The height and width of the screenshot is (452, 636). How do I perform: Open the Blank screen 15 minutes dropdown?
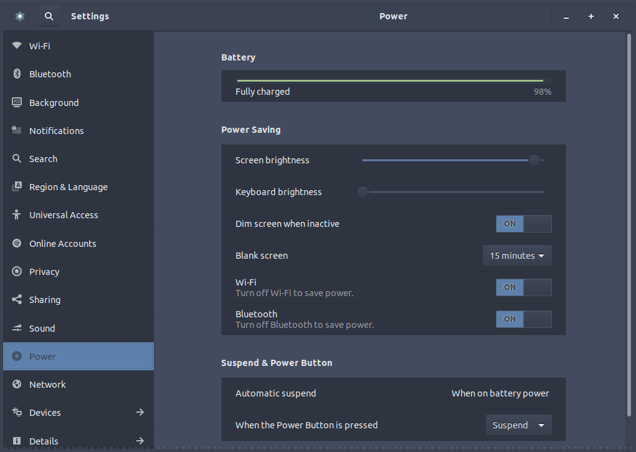(x=517, y=256)
